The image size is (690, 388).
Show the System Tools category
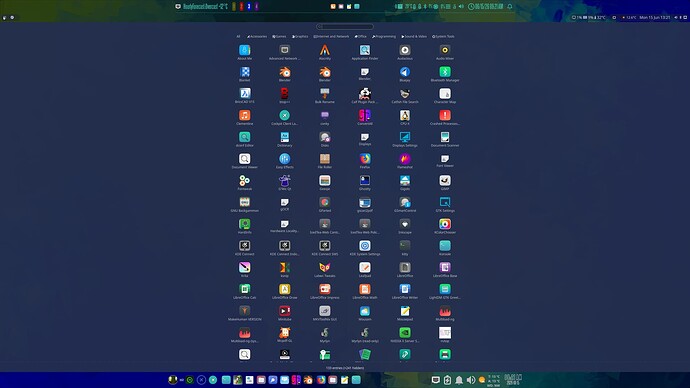pyautogui.click(x=443, y=37)
